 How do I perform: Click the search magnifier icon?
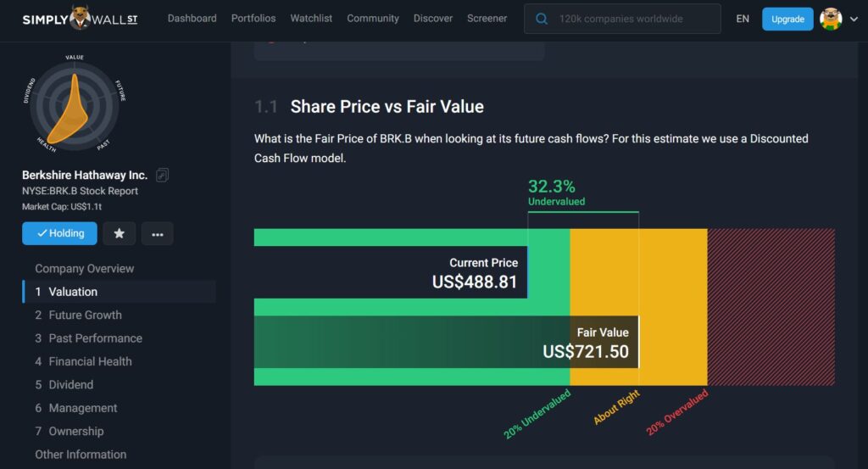pyautogui.click(x=541, y=19)
